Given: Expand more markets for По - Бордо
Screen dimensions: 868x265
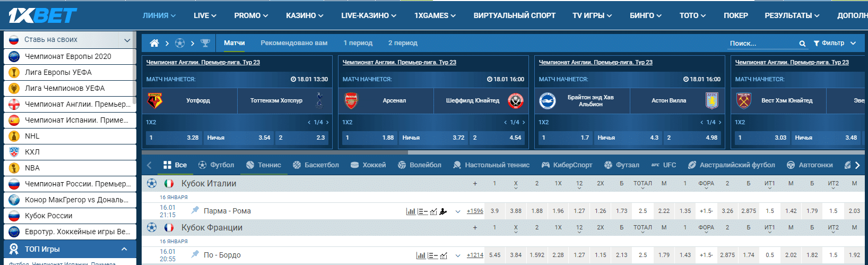Looking at the screenshot, I should 458,255.
